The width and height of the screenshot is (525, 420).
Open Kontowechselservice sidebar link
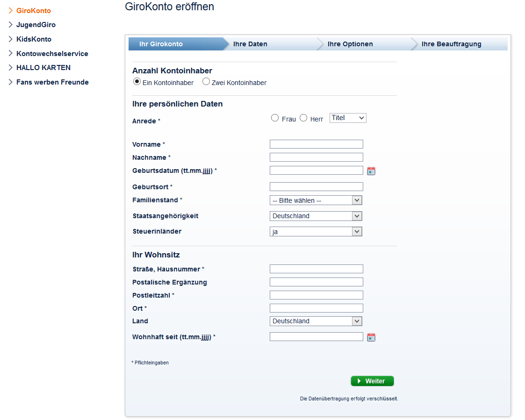(x=52, y=54)
